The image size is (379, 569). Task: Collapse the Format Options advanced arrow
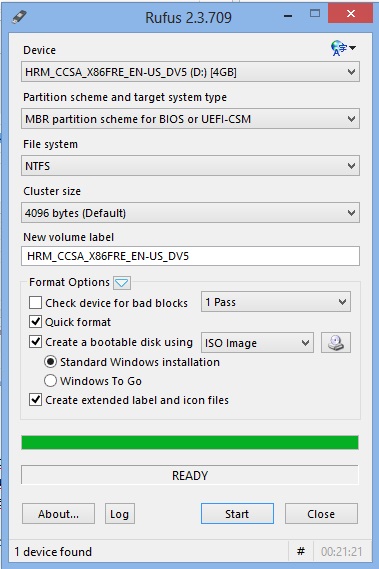(x=122, y=283)
